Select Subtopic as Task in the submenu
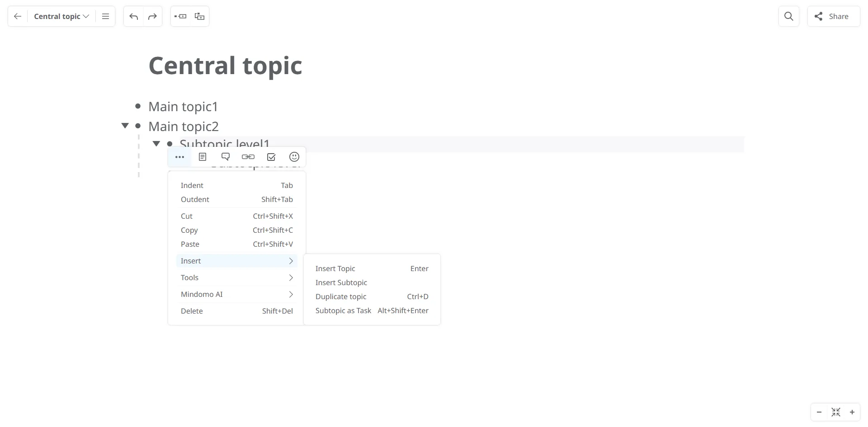Screen dimensions: 868x427 (372, 310)
